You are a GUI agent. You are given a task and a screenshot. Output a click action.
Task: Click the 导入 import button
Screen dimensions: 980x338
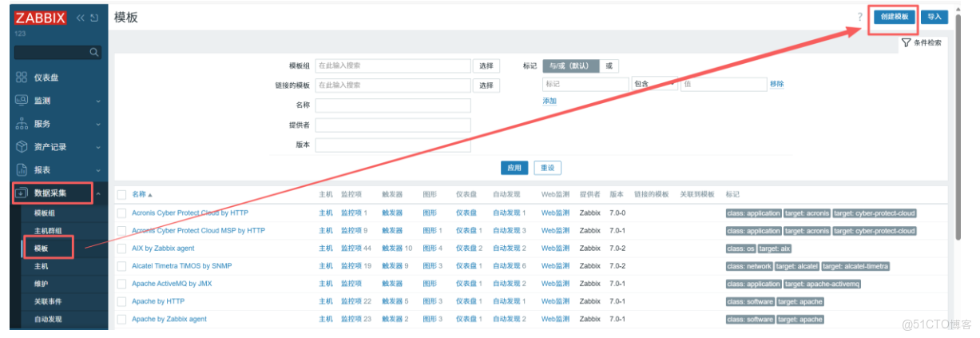point(934,17)
